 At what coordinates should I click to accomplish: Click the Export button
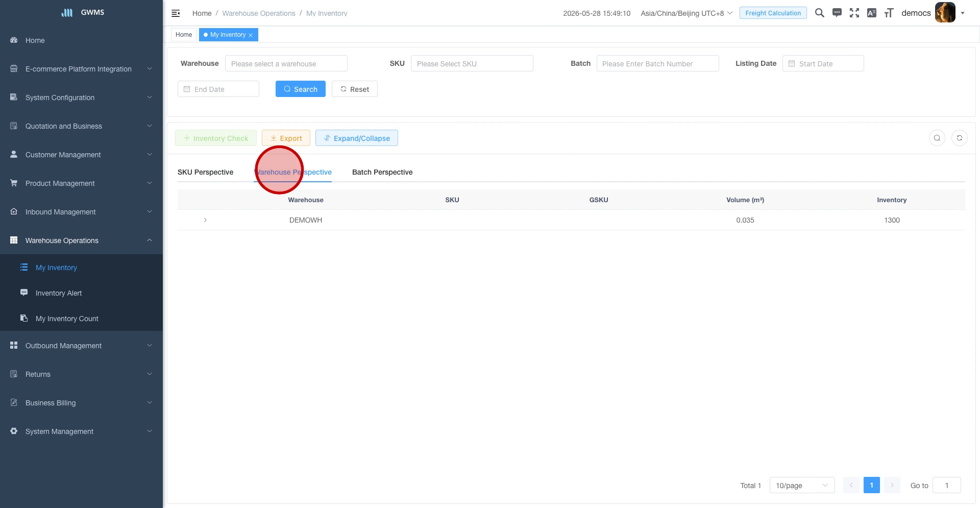(286, 138)
